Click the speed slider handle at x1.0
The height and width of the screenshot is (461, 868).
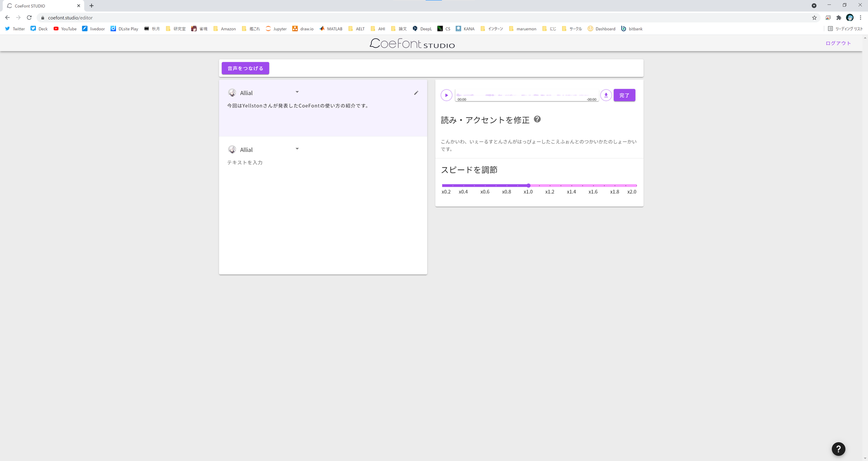528,185
